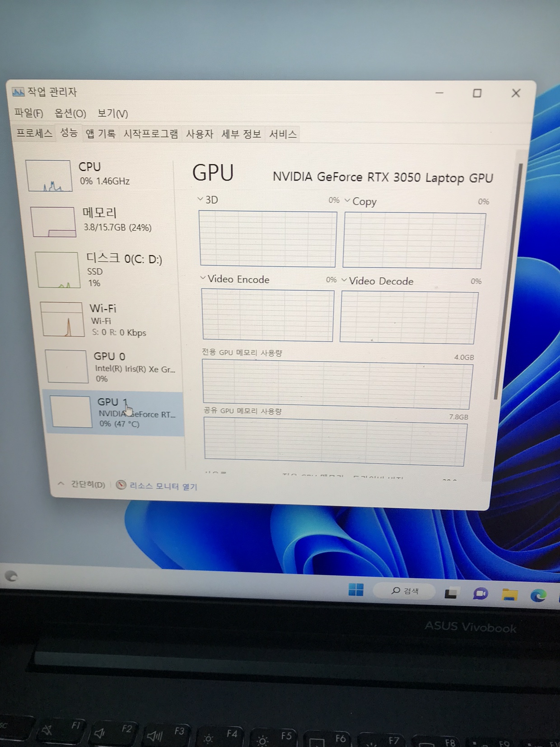Viewport: 560px width, 747px height.
Task: Click the 전용 GPU 메모리 사용량 label
Action: point(242,352)
